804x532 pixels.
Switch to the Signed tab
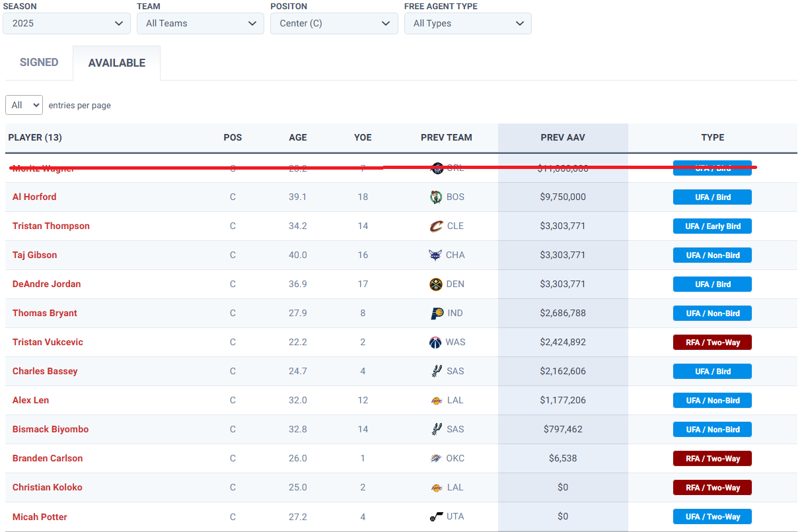click(39, 62)
